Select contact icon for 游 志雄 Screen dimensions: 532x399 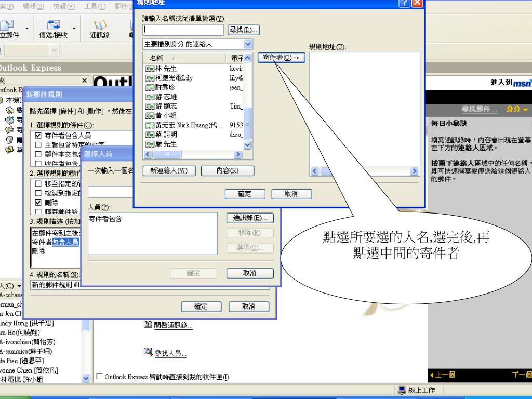pyautogui.click(x=150, y=97)
